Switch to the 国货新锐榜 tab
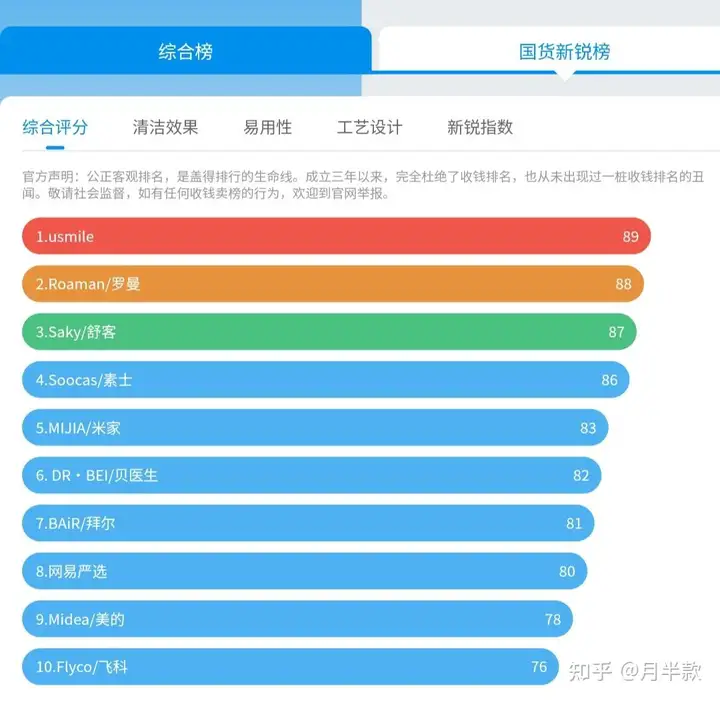Screen dimensions: 720x701 (x=564, y=50)
